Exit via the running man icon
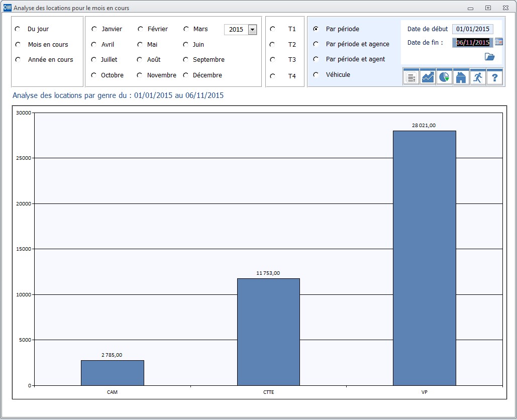The width and height of the screenshot is (517, 420). (x=478, y=77)
